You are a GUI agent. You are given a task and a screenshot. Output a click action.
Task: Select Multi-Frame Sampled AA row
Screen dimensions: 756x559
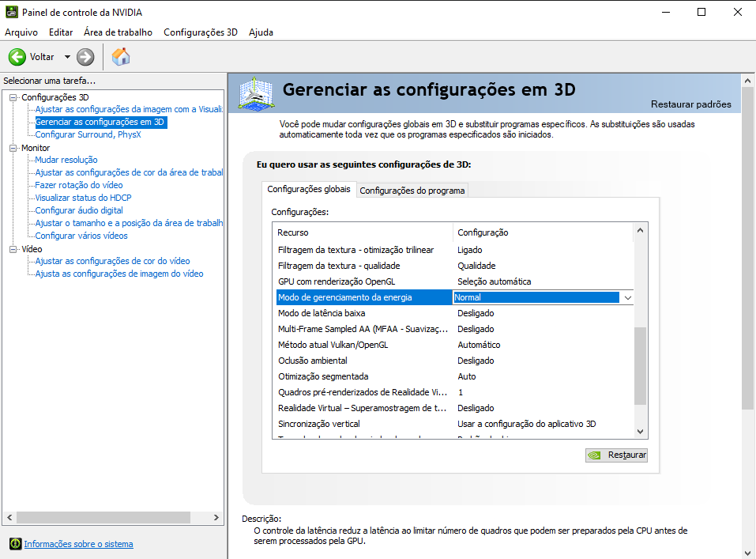tap(455, 329)
